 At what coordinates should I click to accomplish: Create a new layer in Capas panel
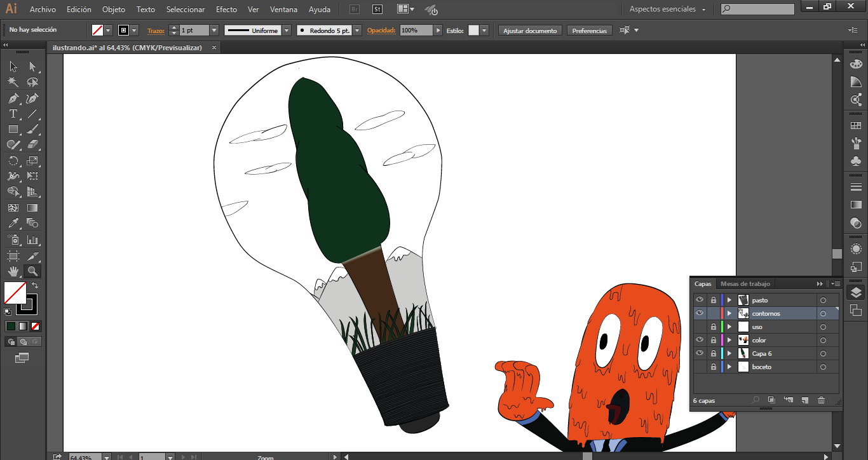tap(804, 400)
